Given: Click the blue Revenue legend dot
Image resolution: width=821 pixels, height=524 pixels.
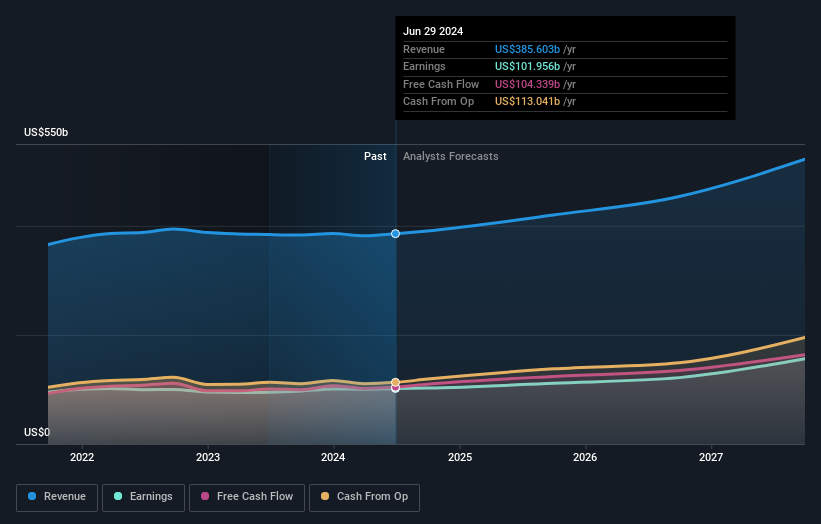Looking at the screenshot, I should point(32,496).
